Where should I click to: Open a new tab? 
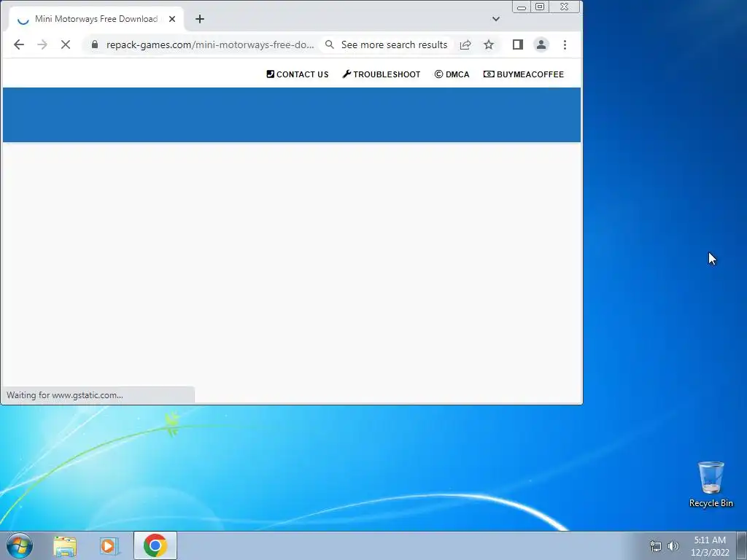tap(200, 19)
